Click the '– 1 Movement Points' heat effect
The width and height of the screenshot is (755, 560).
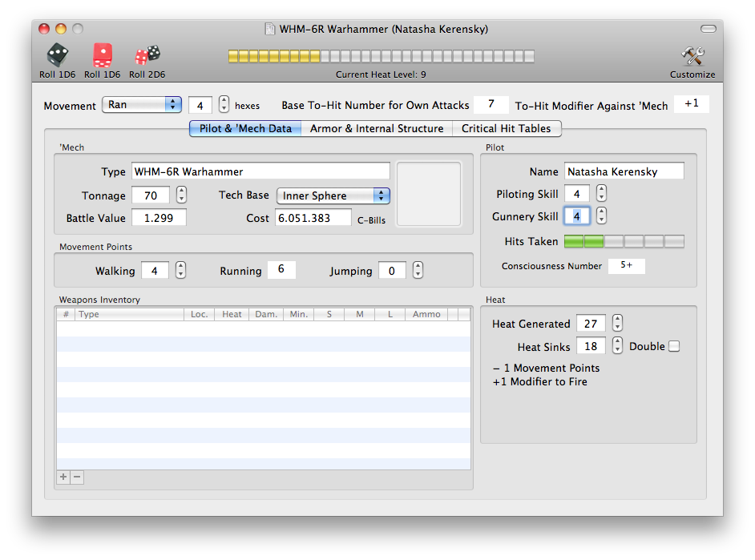(x=546, y=368)
